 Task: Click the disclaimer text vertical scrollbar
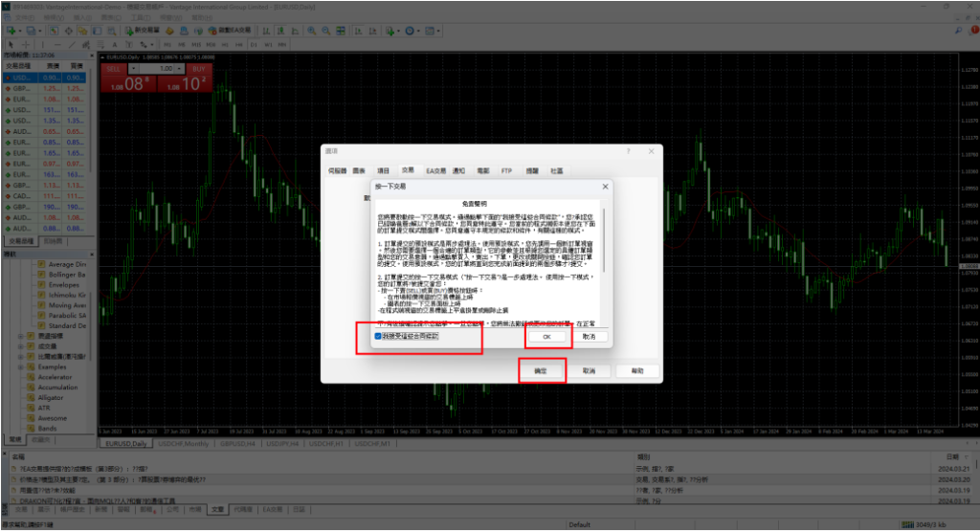(604, 258)
